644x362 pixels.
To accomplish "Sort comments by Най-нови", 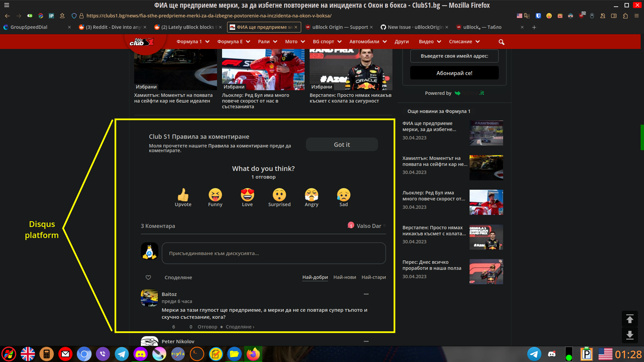I will pyautogui.click(x=344, y=277).
